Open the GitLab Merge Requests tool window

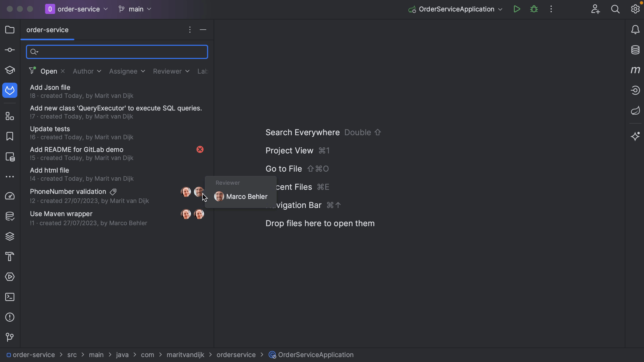(10, 90)
